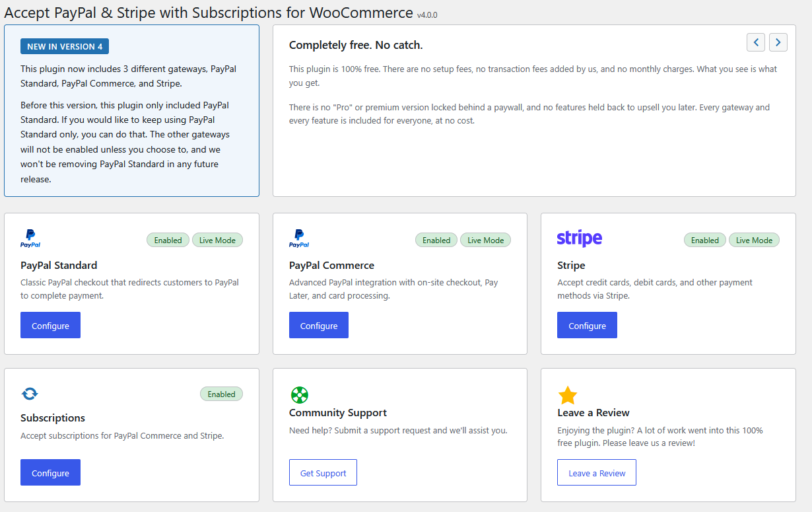812x512 pixels.
Task: Click the PayPal logo in PayPal Standard card
Action: point(30,238)
